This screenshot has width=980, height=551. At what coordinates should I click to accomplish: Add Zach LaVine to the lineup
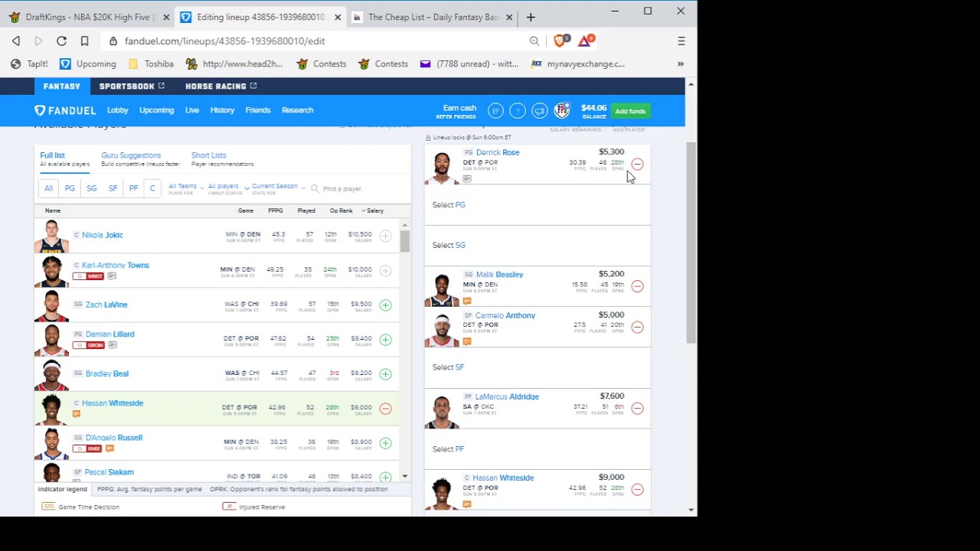click(385, 305)
